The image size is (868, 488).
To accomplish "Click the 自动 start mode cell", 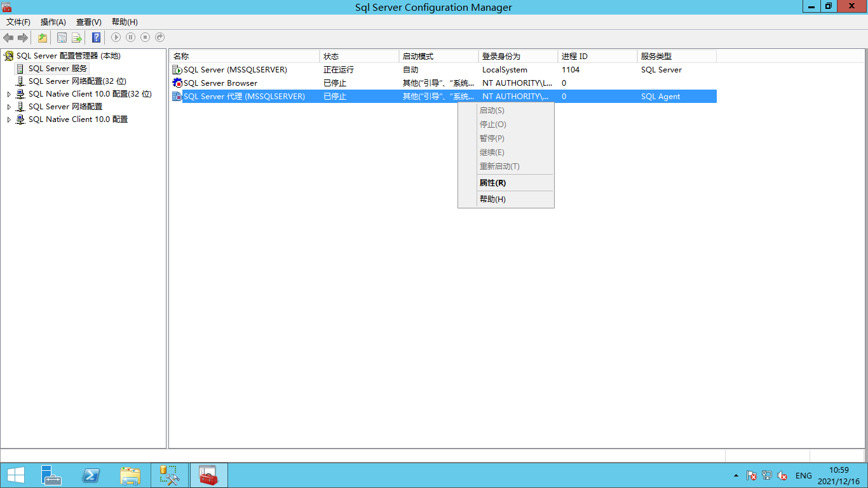I will click(410, 70).
